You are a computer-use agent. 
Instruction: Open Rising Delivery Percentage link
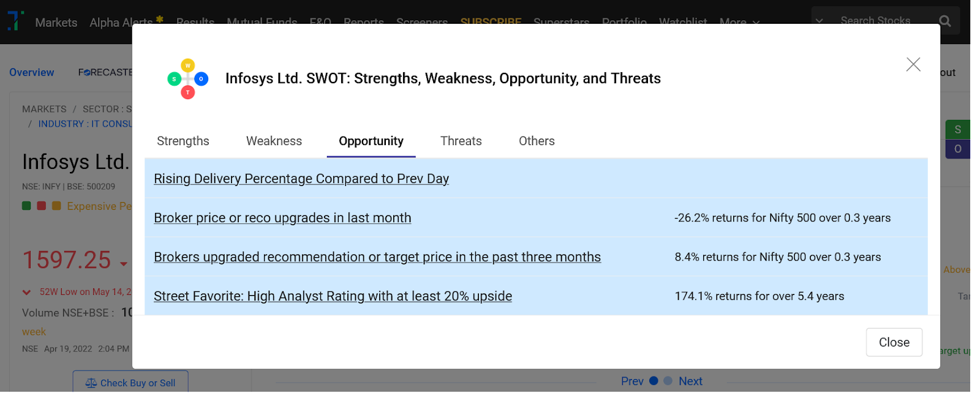point(301,179)
